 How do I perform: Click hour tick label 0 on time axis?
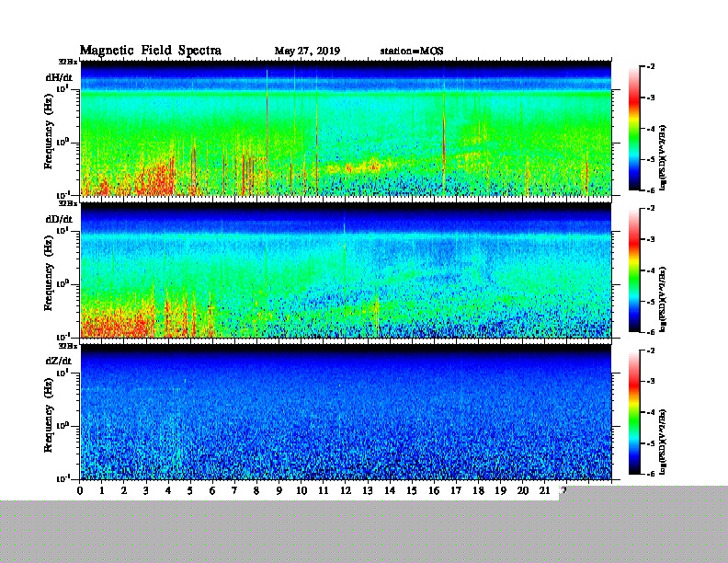point(80,490)
